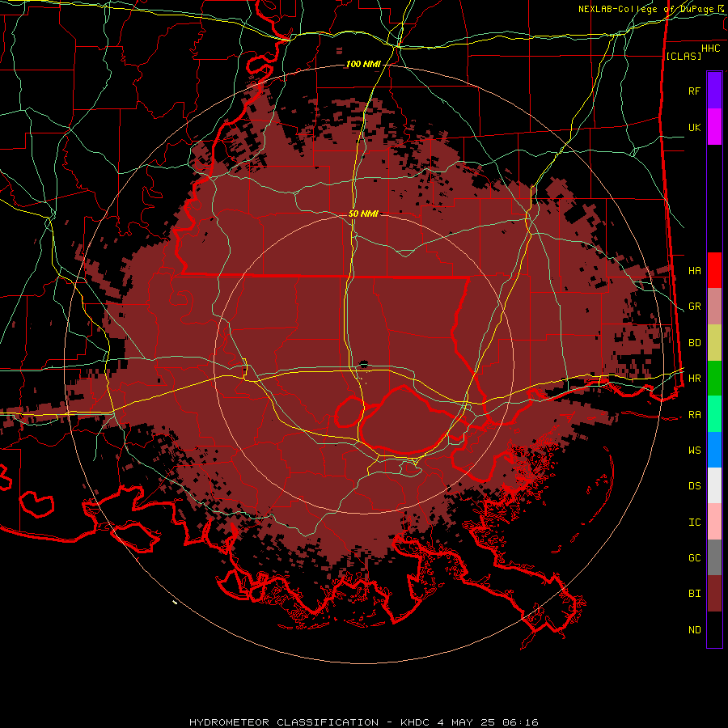Click the GC legend label
Image resolution: width=728 pixels, height=728 pixels.
point(695,558)
